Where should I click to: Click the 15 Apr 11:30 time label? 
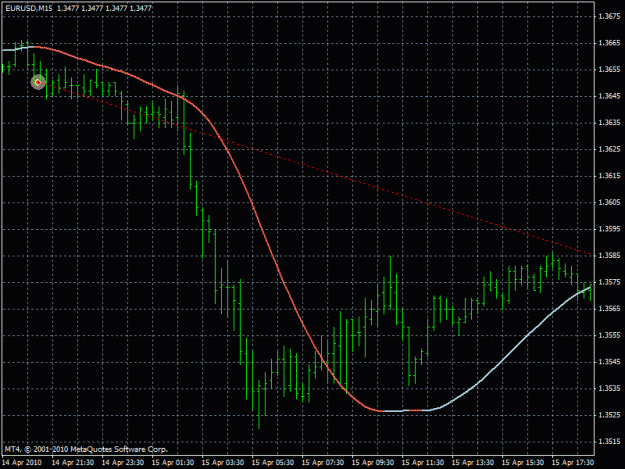pos(423,463)
